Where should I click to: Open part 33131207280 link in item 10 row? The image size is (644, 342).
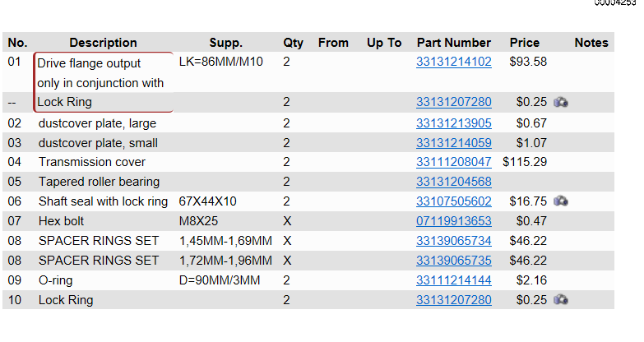tap(454, 300)
